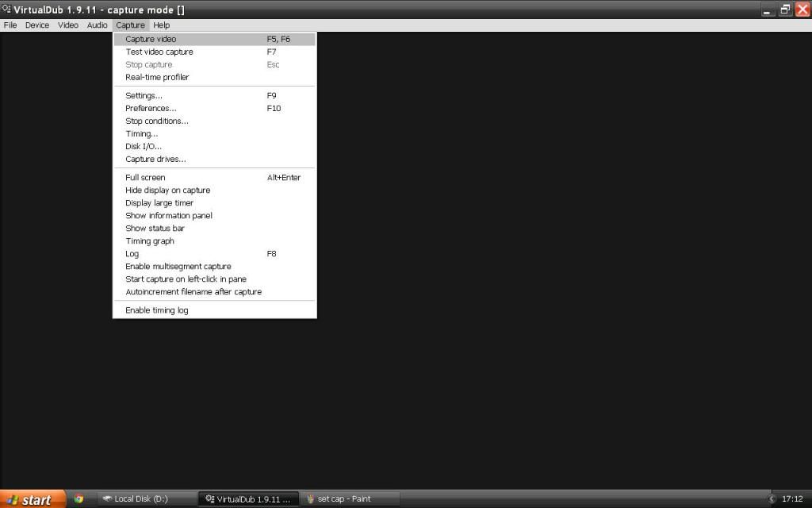
Task: Choose Test video capture
Action: [159, 52]
